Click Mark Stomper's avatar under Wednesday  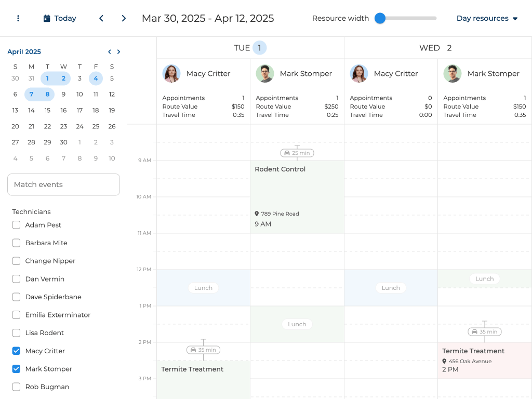(453, 74)
